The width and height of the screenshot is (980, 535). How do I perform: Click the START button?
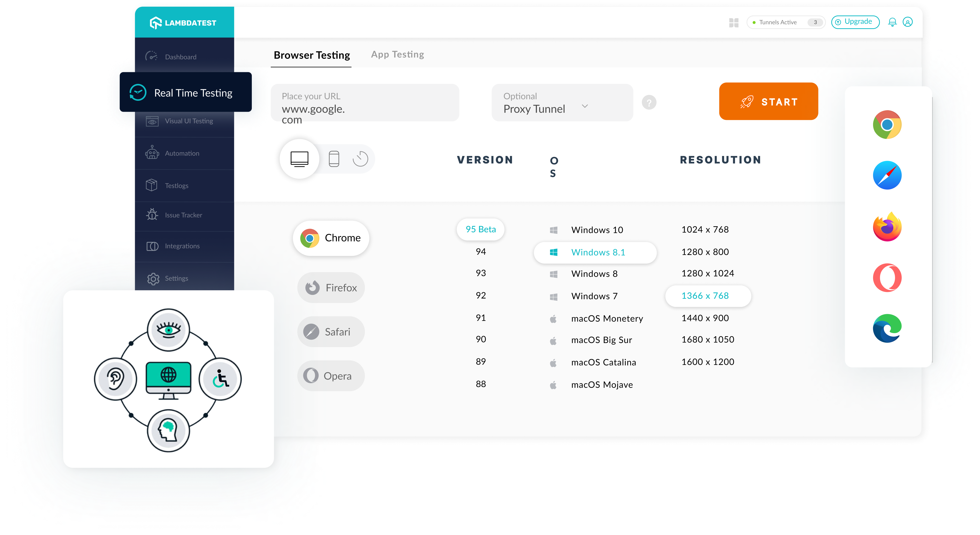767,102
